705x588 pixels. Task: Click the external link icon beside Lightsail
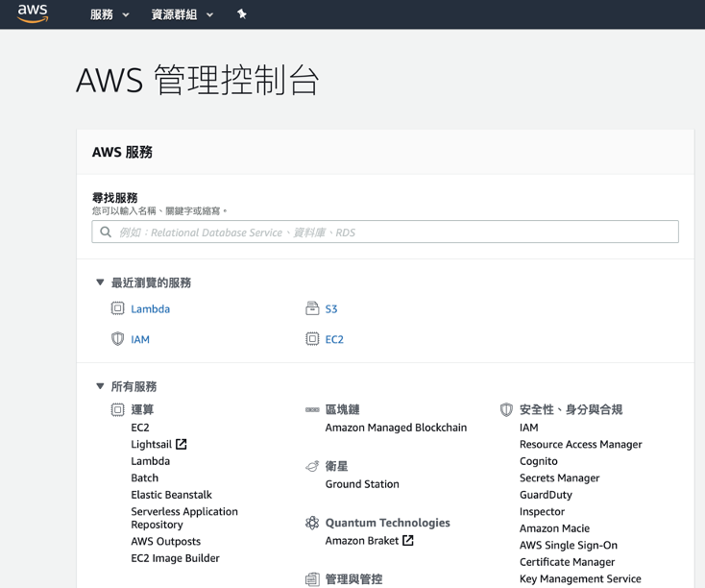[x=182, y=444]
